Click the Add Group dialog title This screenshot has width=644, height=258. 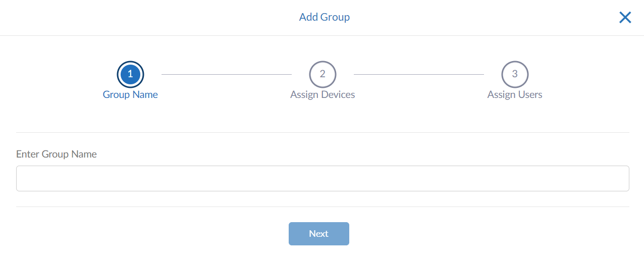pos(324,17)
